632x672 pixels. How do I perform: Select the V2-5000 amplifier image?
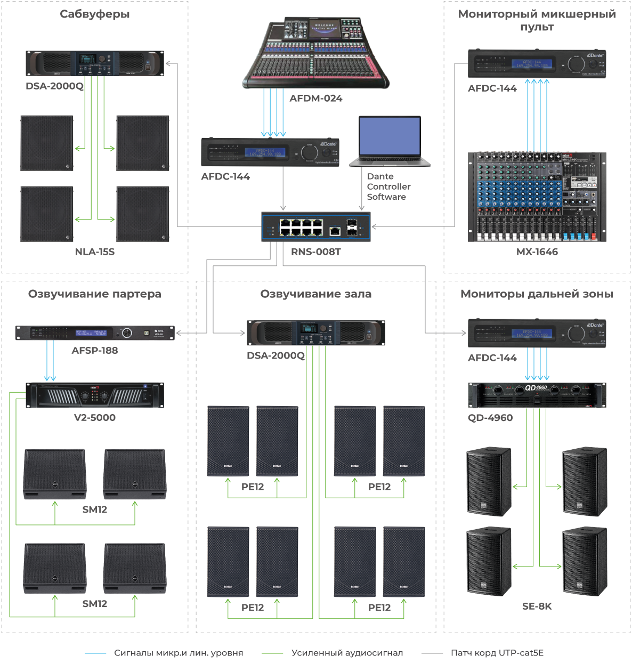pos(95,395)
